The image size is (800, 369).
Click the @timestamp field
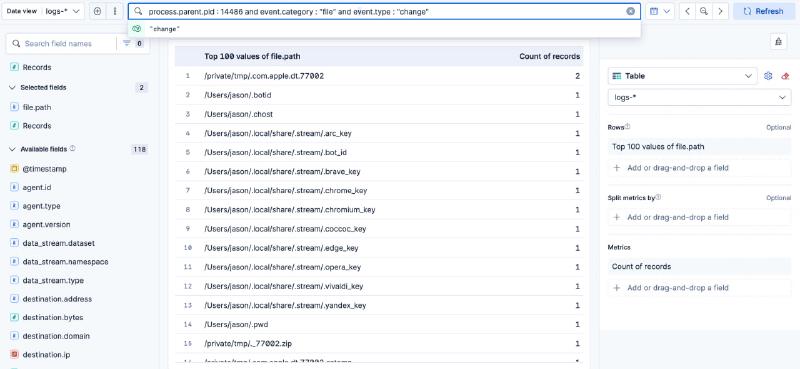[x=44, y=169]
